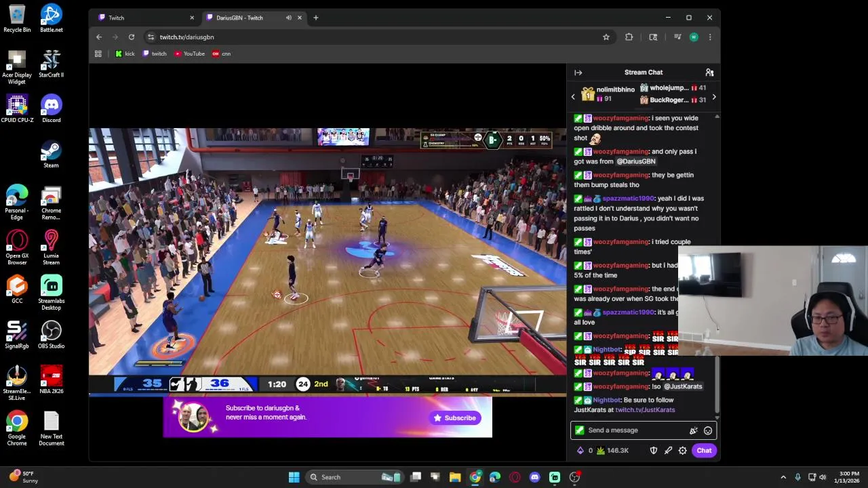Click the address bar URL twitch.tv/dariusgbn
This screenshot has width=868, height=488.
coord(186,37)
